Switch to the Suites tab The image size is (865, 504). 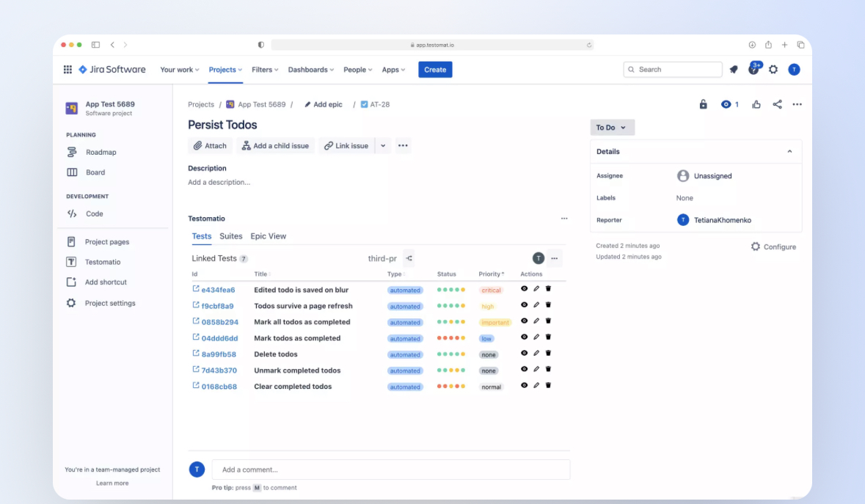pos(230,236)
